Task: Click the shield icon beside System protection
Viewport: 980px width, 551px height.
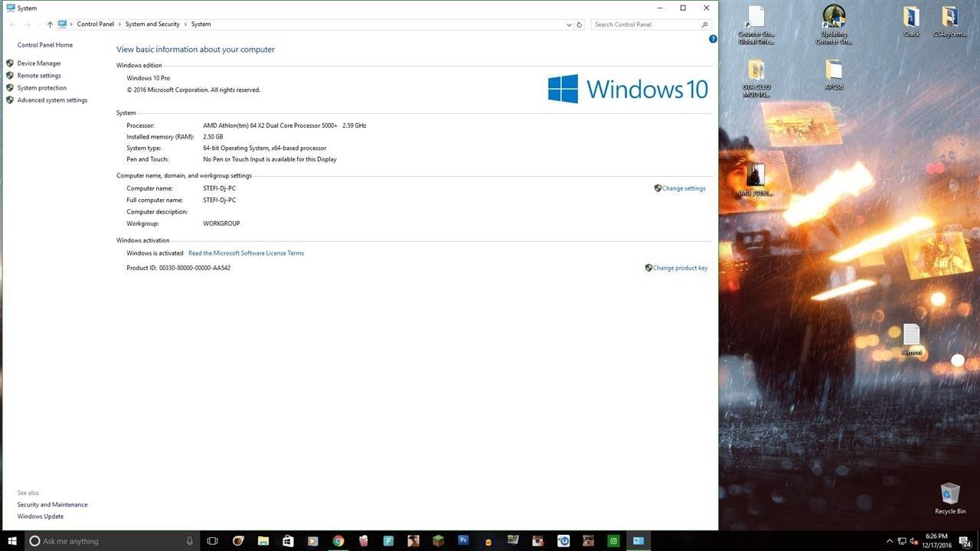Action: pos(10,88)
